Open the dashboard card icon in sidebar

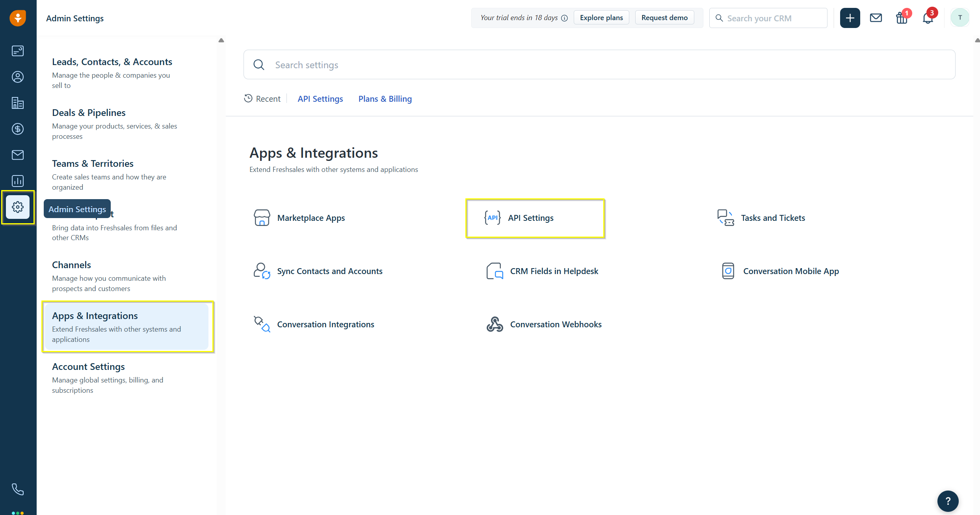click(18, 51)
